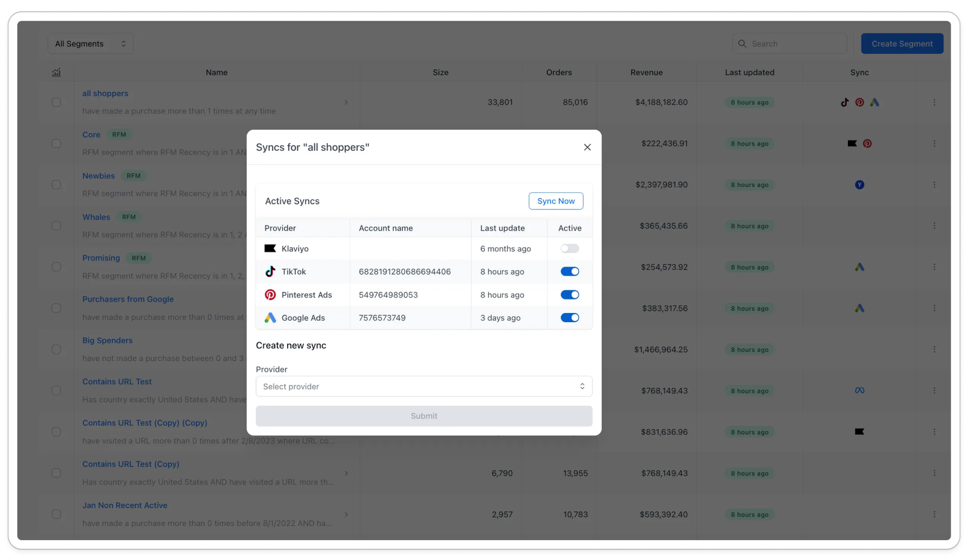The width and height of the screenshot is (969, 560).
Task: Select the all shoppers row checkbox
Action: tap(56, 102)
